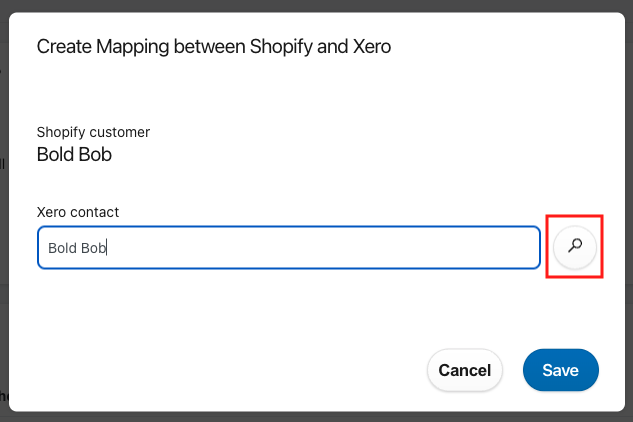Click the magnifying glass search icon
Image resolution: width=633 pixels, height=422 pixels.
575,247
